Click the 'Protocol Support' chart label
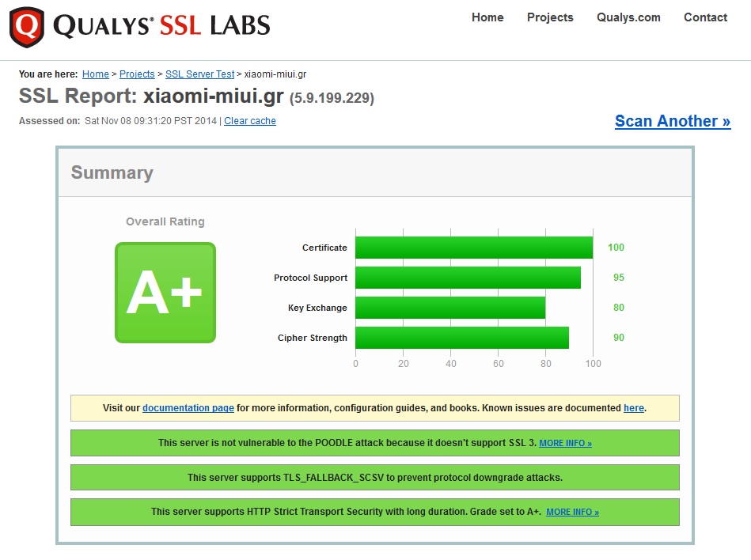 tap(311, 278)
